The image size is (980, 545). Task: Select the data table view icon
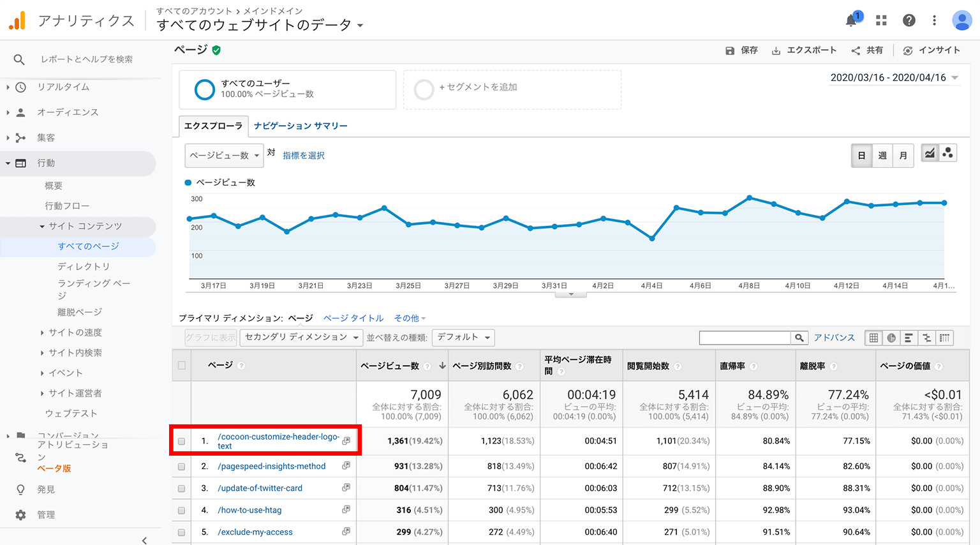873,338
